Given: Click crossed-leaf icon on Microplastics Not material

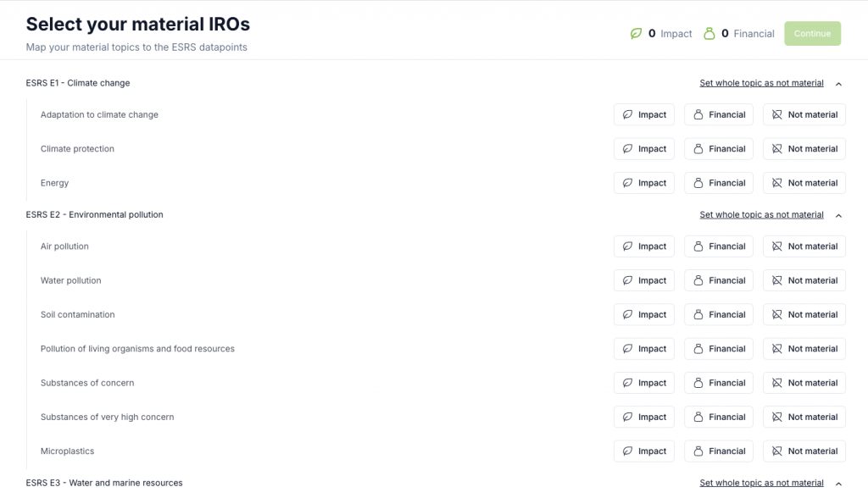Looking at the screenshot, I should coord(777,451).
